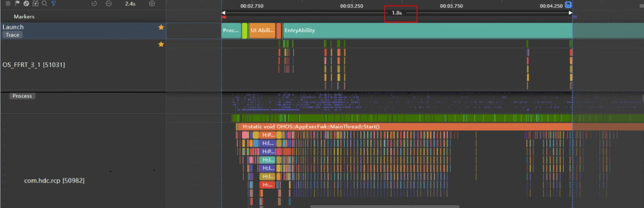Open the magnifier search tool
The height and width of the screenshot is (208, 644).
(x=44, y=3)
